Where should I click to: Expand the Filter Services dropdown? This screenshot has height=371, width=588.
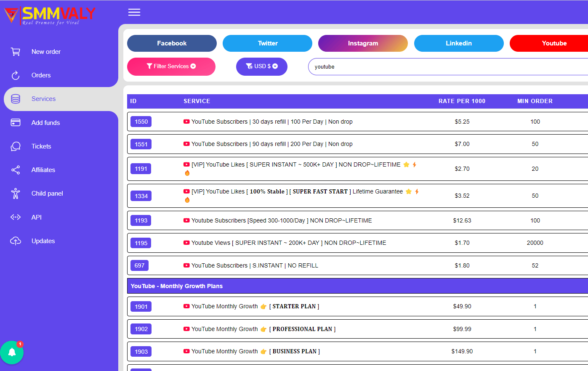[171, 66]
